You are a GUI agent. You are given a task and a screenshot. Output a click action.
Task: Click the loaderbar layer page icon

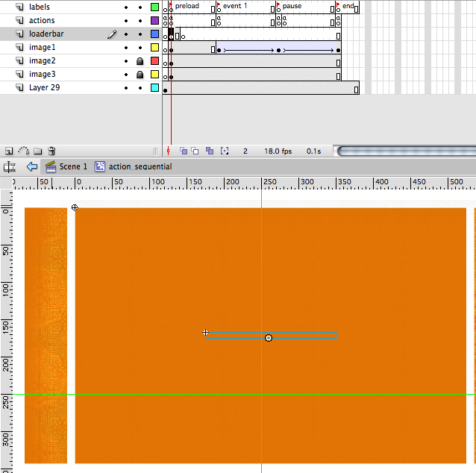coord(19,34)
